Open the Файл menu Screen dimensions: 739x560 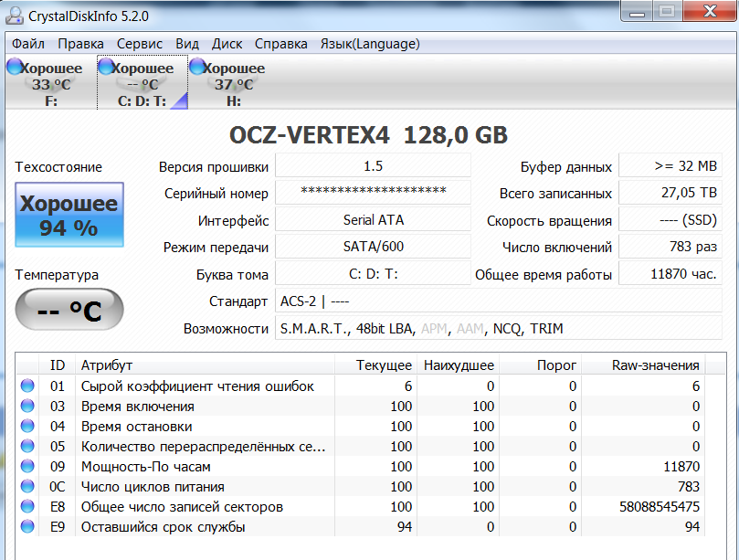[27, 44]
